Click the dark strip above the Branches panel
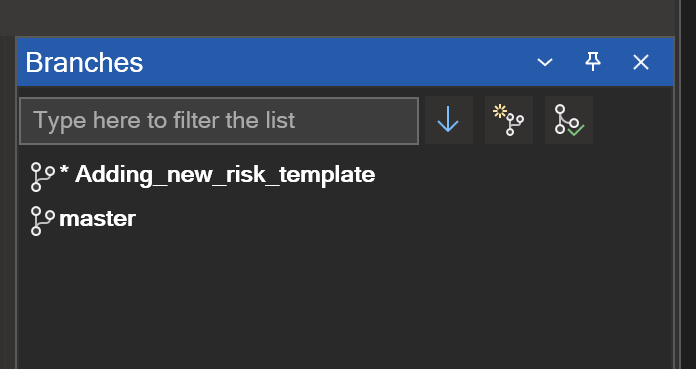 point(337,18)
